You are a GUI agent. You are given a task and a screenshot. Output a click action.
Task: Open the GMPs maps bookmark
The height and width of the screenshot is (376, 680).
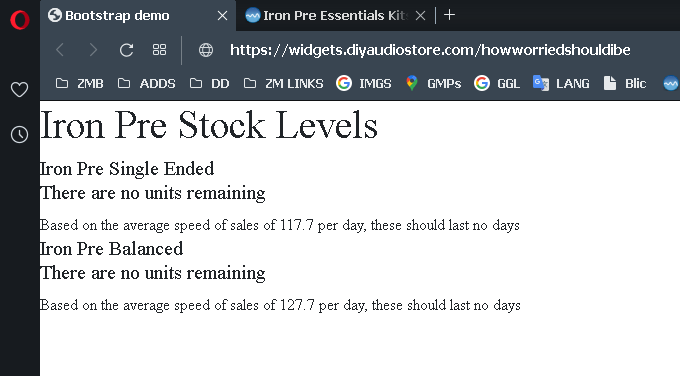coord(433,83)
